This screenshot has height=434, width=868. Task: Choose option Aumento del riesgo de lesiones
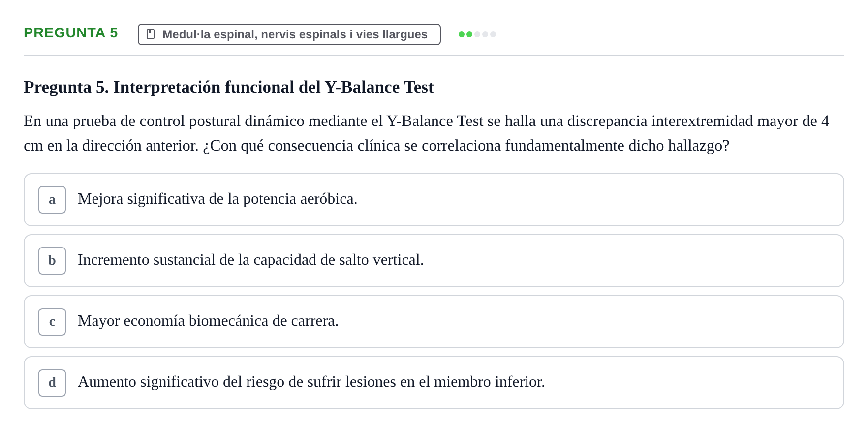pyautogui.click(x=434, y=383)
